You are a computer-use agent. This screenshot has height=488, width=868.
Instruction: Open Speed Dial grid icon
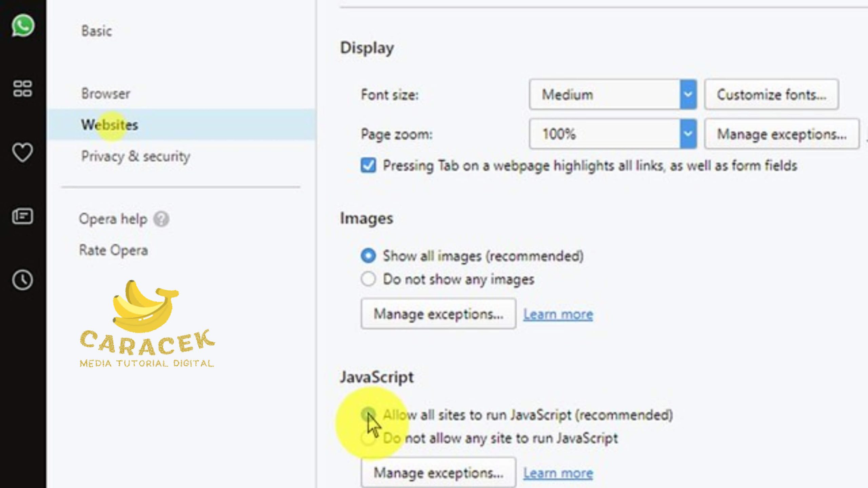22,89
